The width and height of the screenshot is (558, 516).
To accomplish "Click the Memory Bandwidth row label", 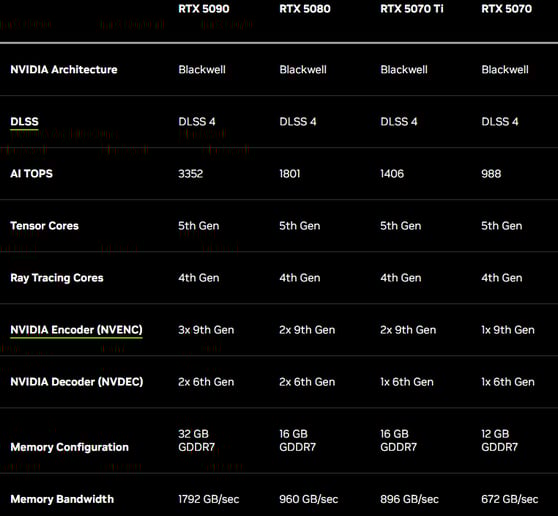I will point(62,499).
